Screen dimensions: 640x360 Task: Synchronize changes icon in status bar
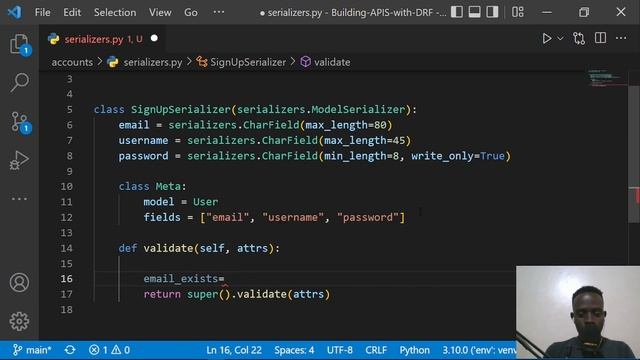70,350
